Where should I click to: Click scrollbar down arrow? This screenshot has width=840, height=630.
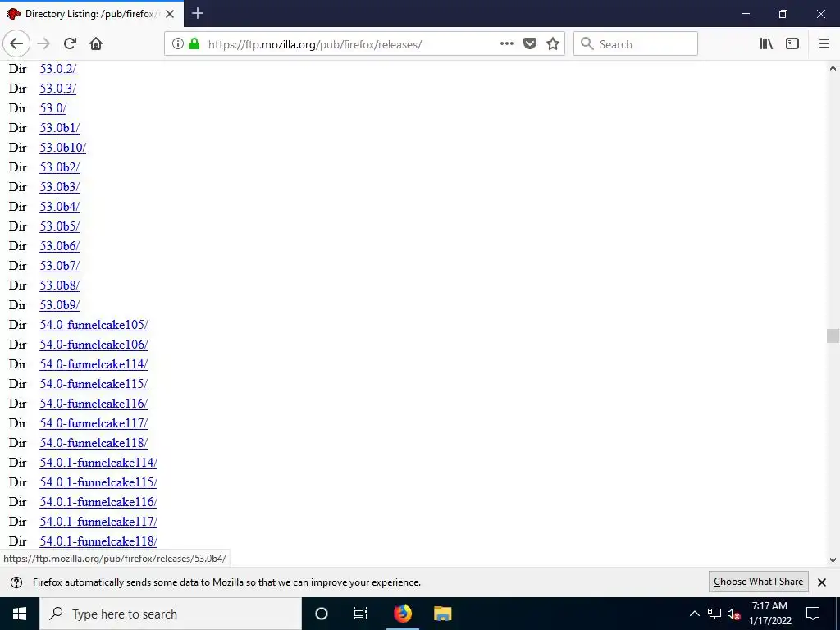pos(833,560)
